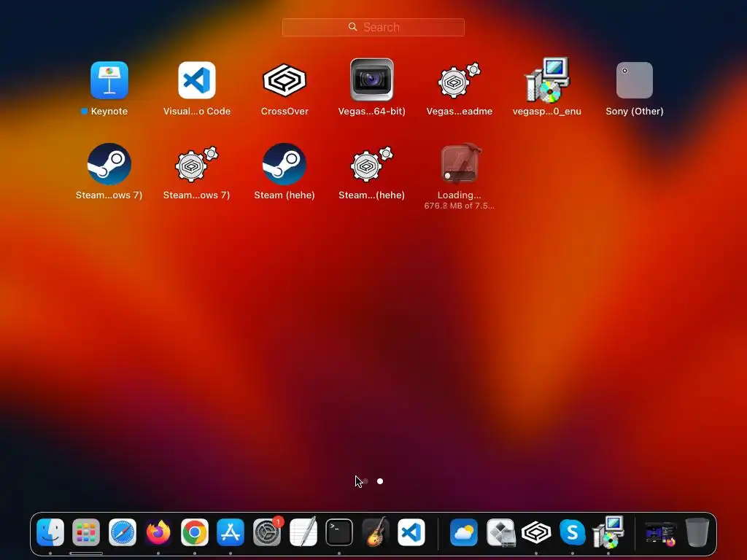Open Google Chrome from the Dock
Screen dimensions: 747x560
tap(194, 532)
